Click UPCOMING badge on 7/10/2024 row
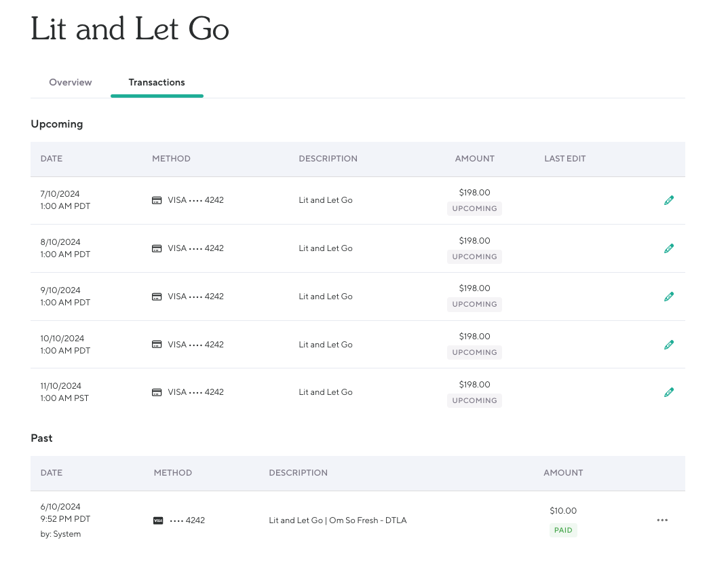Viewport: 728px width, 572px height. point(474,209)
